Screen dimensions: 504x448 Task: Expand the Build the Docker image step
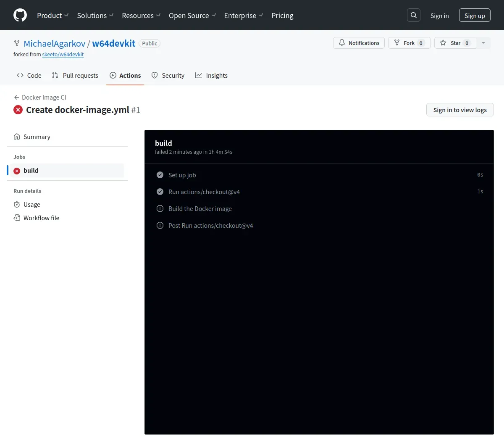point(319,208)
